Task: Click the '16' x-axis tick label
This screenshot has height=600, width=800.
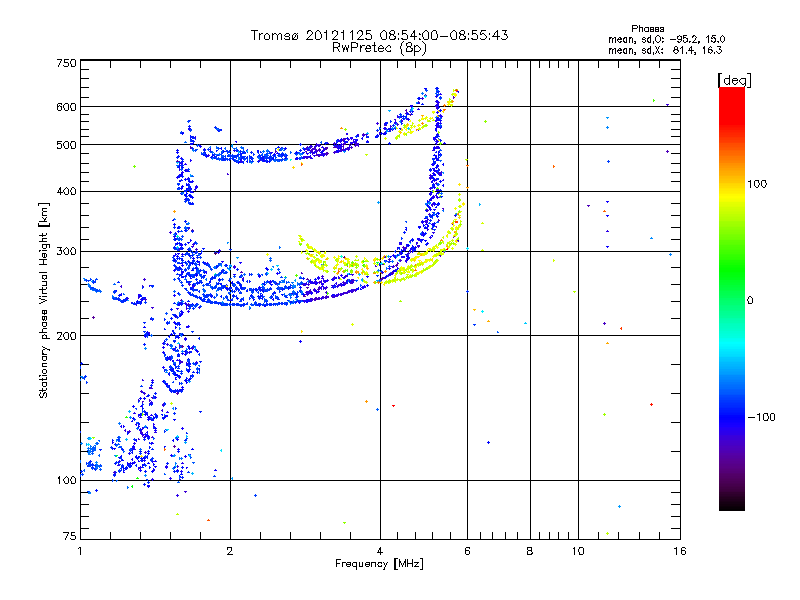Action: [680, 551]
